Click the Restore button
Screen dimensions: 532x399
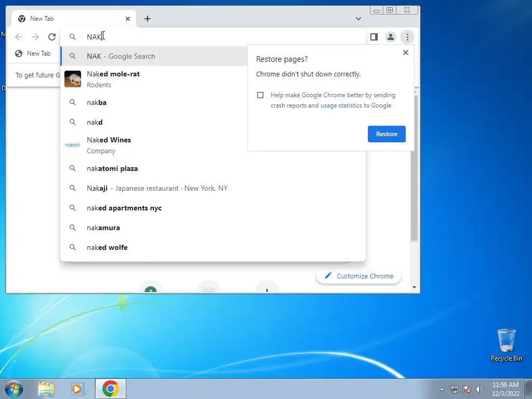tap(387, 134)
